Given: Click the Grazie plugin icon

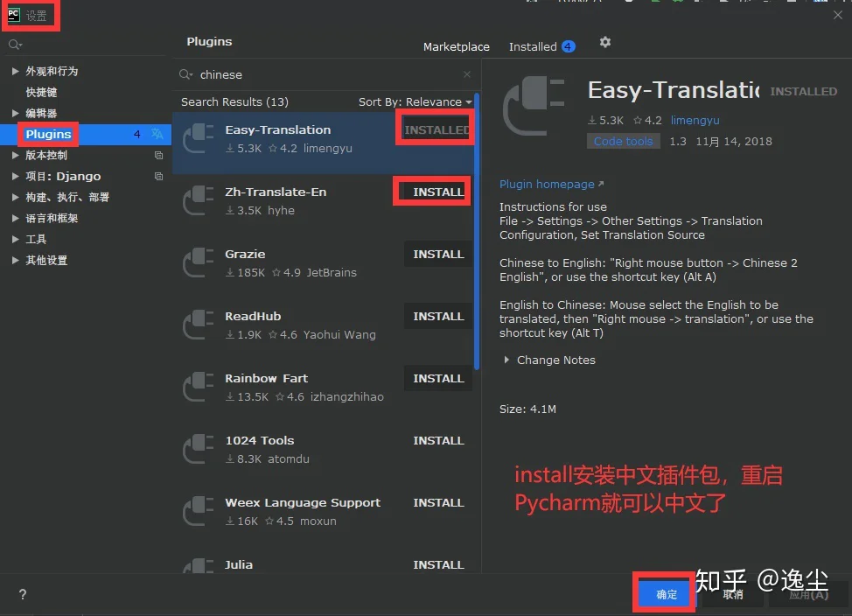Looking at the screenshot, I should (199, 262).
